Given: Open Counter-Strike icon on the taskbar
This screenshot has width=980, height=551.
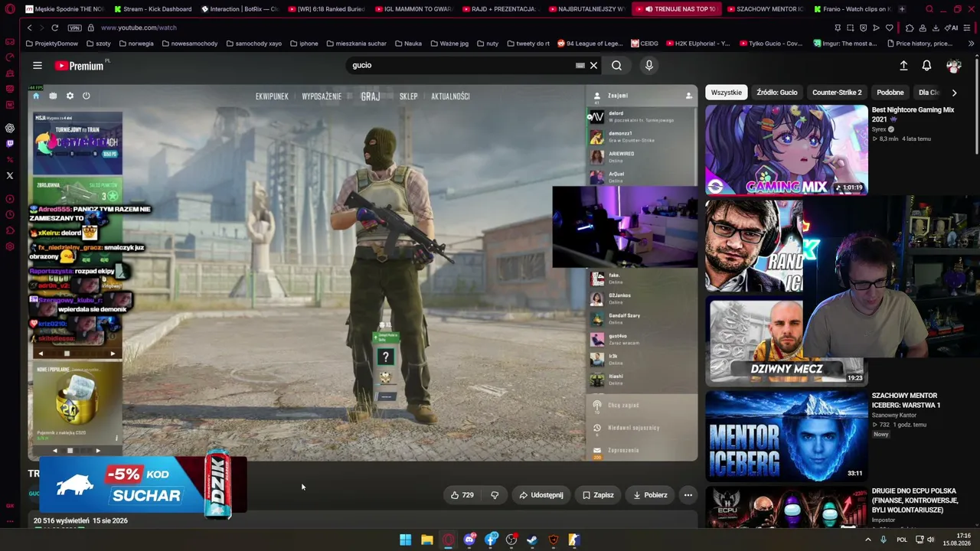Looking at the screenshot, I should pyautogui.click(x=574, y=540).
